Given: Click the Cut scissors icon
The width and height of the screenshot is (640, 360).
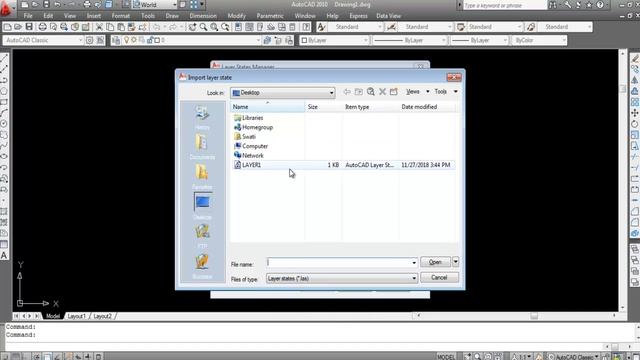Looking at the screenshot, I should (x=99, y=27).
